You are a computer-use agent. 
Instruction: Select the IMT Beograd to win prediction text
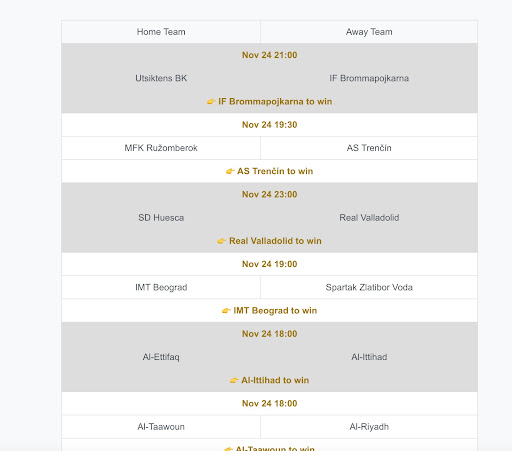(275, 311)
